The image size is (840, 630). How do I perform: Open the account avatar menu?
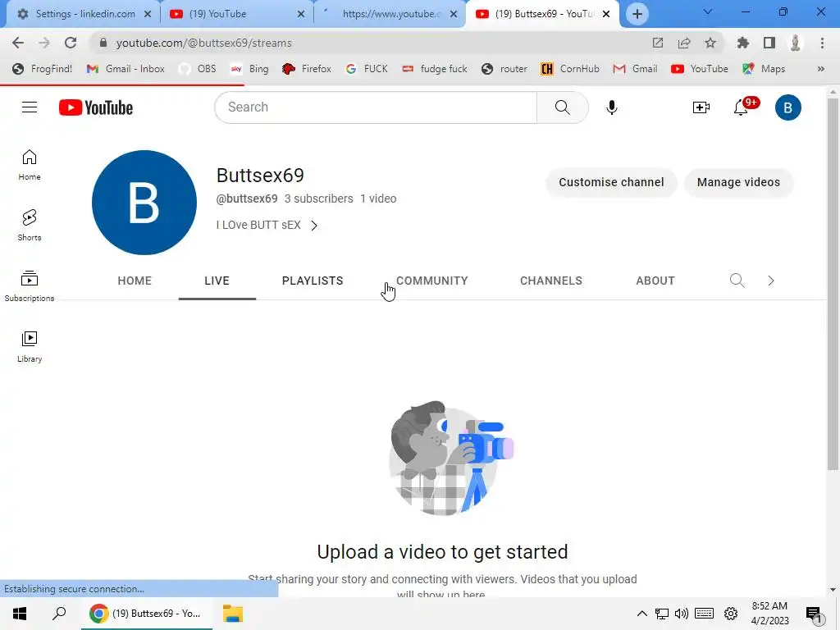[787, 107]
